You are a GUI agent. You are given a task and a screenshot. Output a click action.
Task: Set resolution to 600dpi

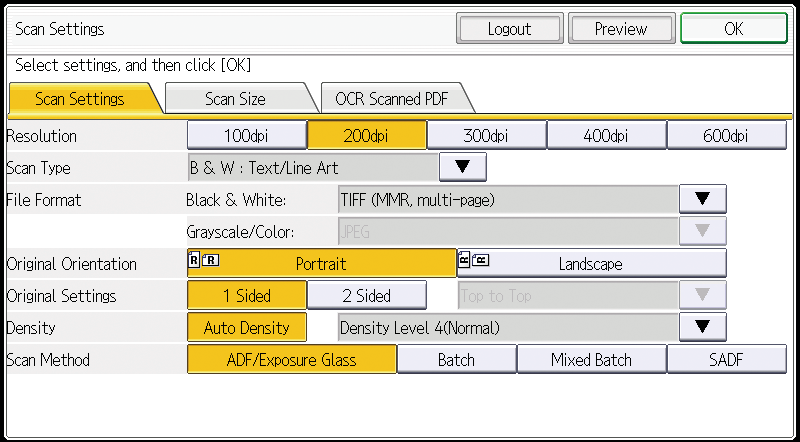pos(725,136)
